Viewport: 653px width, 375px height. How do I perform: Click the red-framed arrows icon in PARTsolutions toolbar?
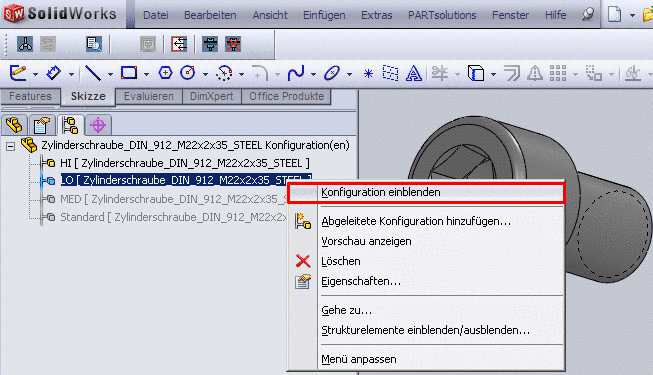point(179,44)
